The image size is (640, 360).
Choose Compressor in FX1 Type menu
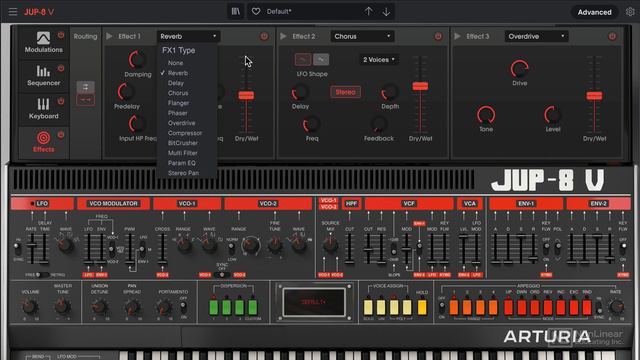[x=185, y=133]
